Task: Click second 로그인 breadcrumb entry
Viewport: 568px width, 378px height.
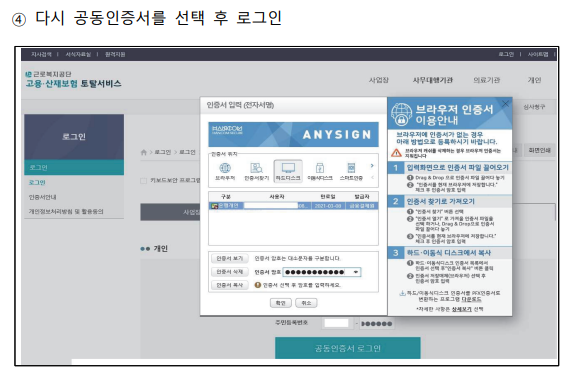Action: click(x=187, y=152)
